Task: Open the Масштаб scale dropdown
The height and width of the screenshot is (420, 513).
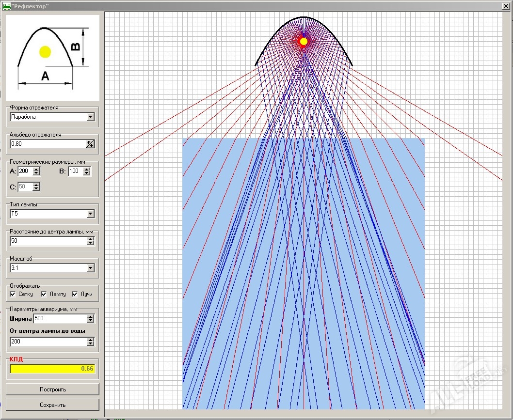Action: click(x=90, y=268)
